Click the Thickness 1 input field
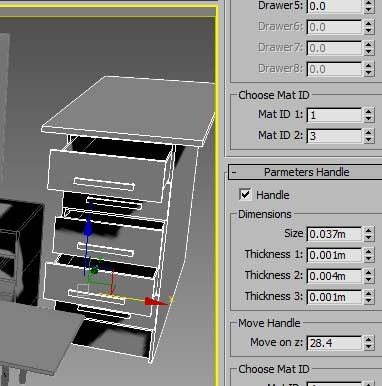This screenshot has height=386, width=382. [334, 255]
